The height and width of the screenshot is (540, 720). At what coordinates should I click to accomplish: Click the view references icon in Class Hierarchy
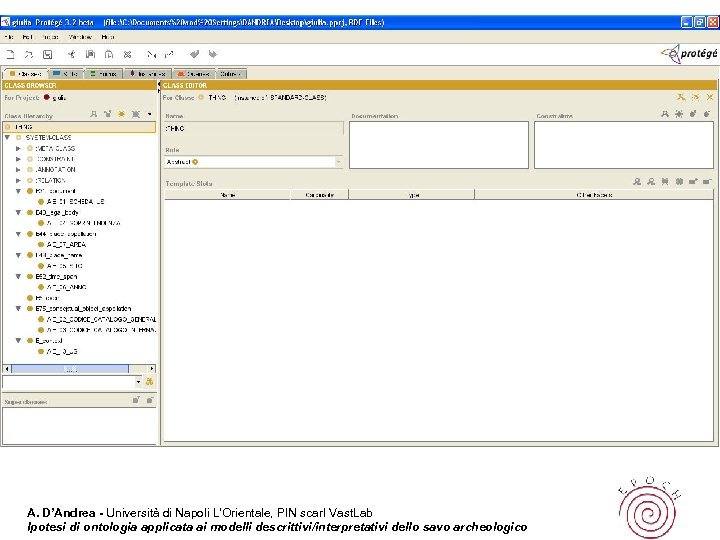pyautogui.click(x=107, y=114)
